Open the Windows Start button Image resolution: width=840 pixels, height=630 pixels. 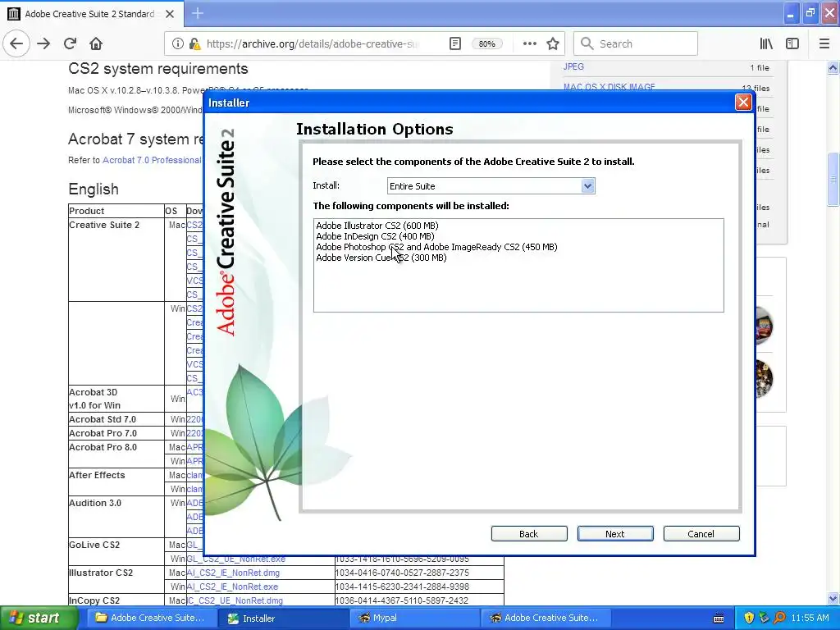pyautogui.click(x=39, y=618)
